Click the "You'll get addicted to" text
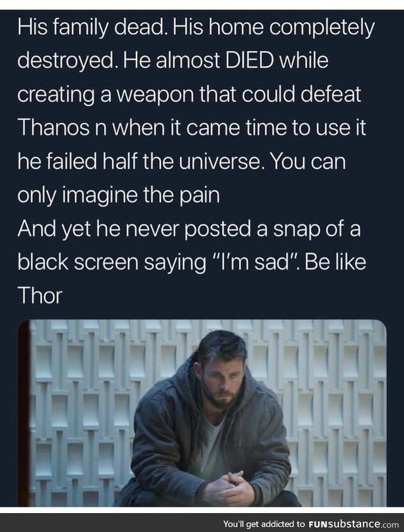This screenshot has width=404, height=532. tap(264, 524)
